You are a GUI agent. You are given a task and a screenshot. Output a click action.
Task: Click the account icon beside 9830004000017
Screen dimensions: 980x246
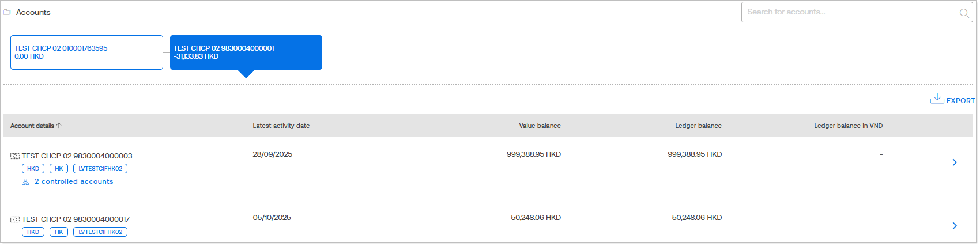tap(15, 219)
